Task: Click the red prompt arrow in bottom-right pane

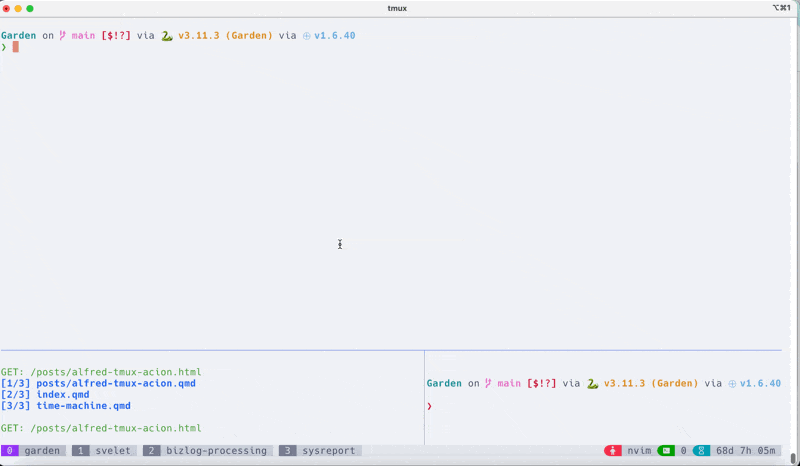Action: coord(430,406)
